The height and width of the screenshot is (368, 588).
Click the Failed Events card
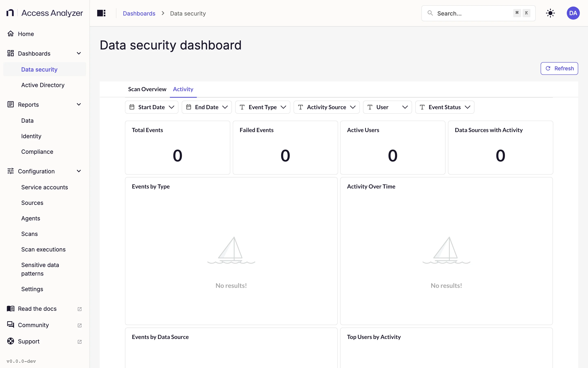[x=285, y=147]
